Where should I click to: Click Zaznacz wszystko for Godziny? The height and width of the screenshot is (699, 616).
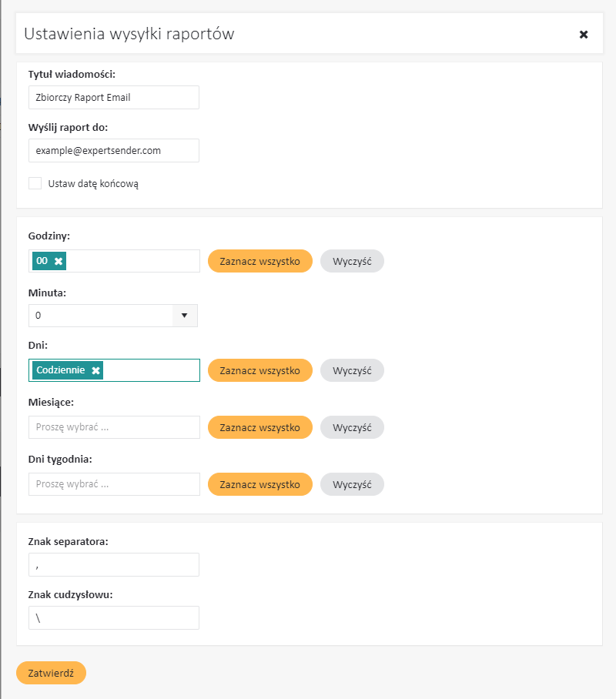[x=259, y=261]
